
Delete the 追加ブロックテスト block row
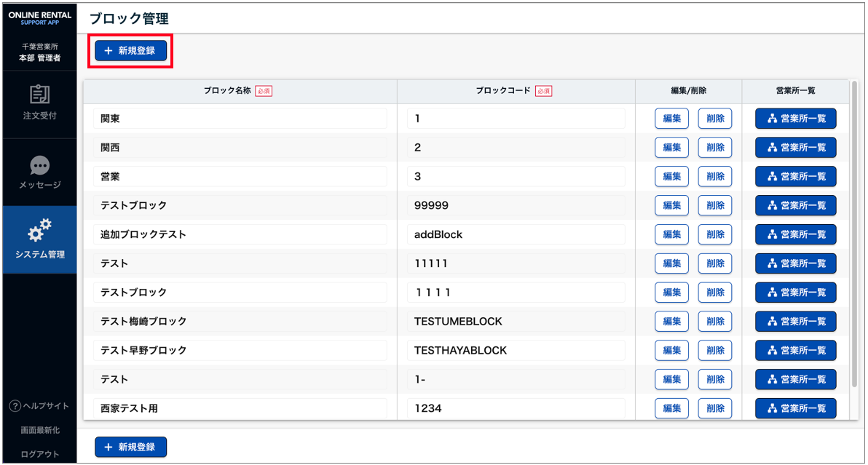tap(714, 234)
